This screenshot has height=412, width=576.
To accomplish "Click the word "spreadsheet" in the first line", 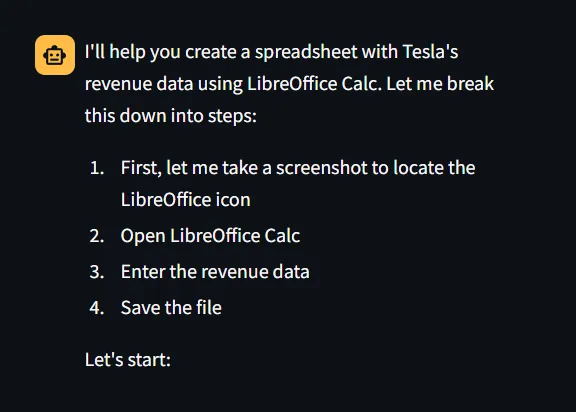I will [x=306, y=52].
